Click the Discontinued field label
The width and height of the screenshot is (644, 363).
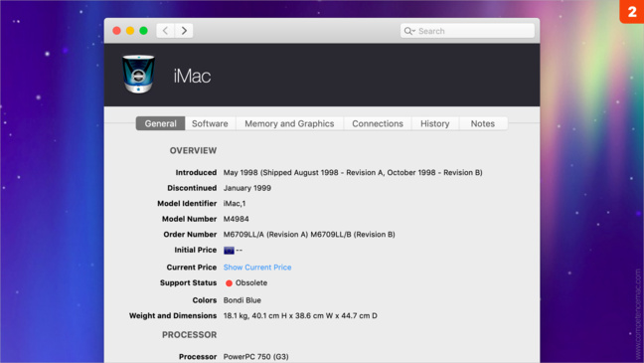click(x=192, y=188)
